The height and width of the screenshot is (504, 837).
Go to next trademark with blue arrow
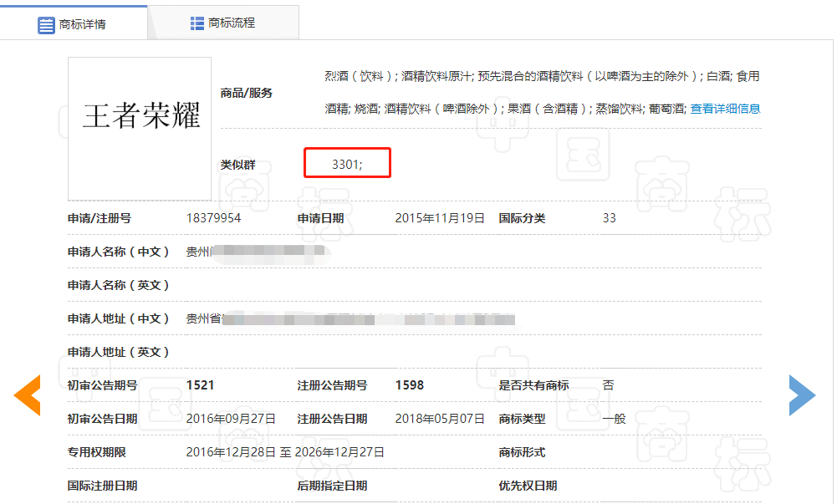(803, 395)
